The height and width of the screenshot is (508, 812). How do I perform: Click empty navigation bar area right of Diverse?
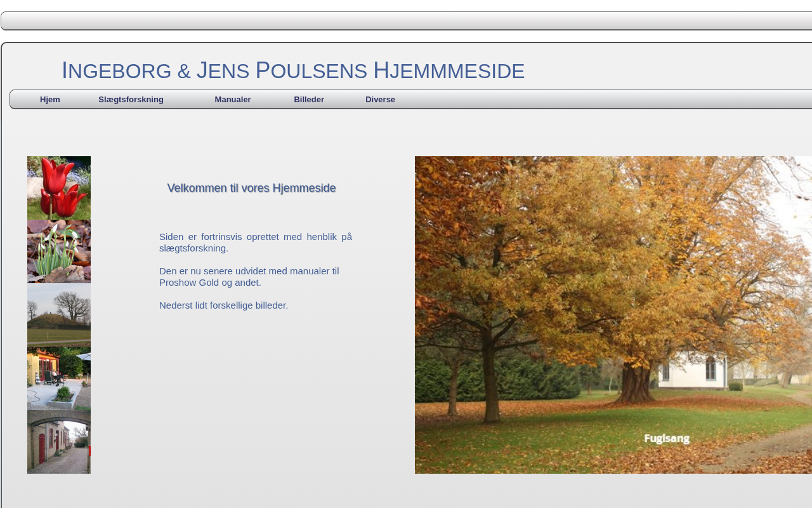tap(603, 100)
